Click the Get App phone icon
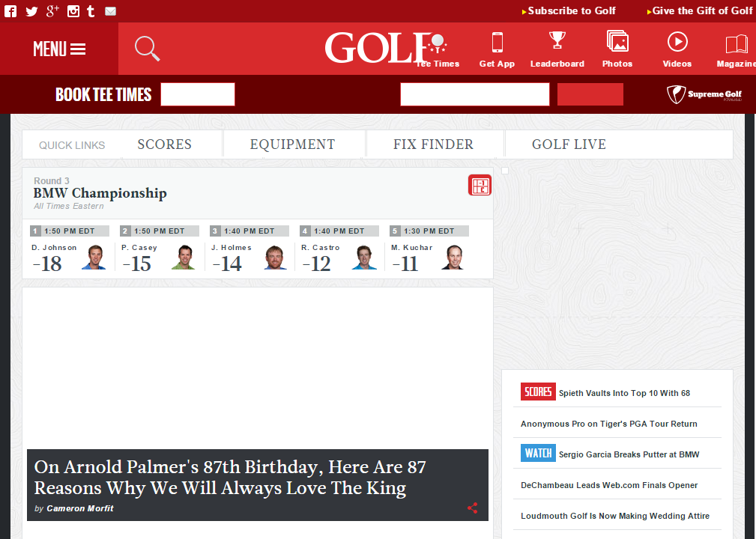This screenshot has height=539, width=756. click(497, 43)
